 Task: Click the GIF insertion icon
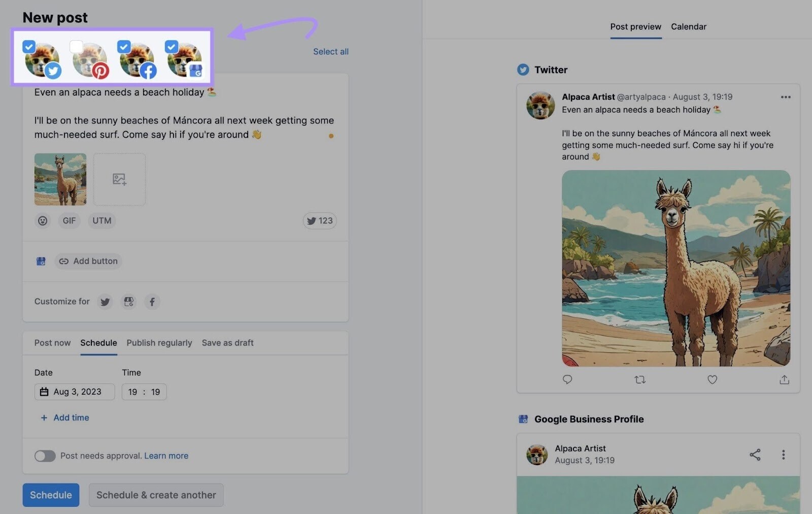pyautogui.click(x=69, y=220)
